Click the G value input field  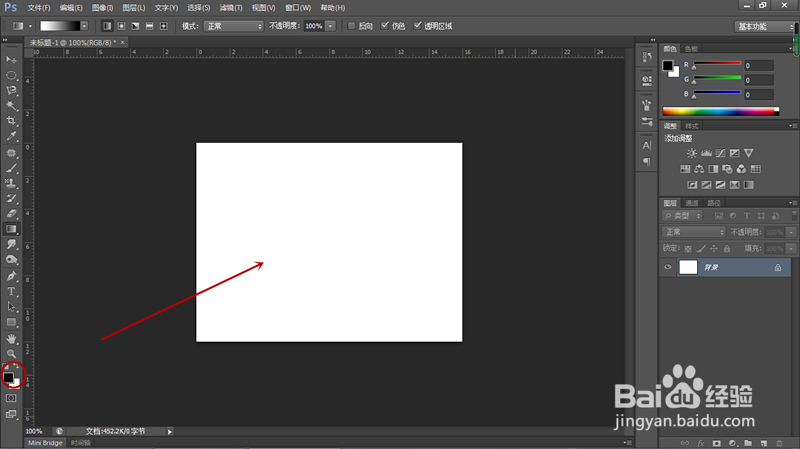tap(759, 80)
